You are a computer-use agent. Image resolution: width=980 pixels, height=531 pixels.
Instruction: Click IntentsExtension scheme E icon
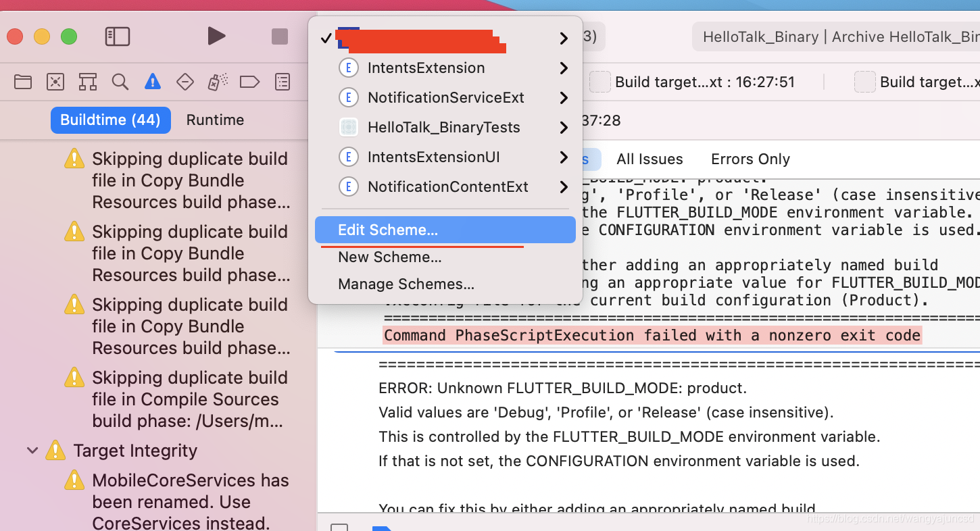(348, 68)
